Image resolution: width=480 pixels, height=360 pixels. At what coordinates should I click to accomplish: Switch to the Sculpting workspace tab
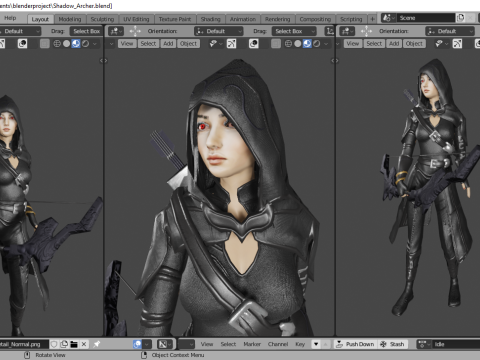[102, 19]
